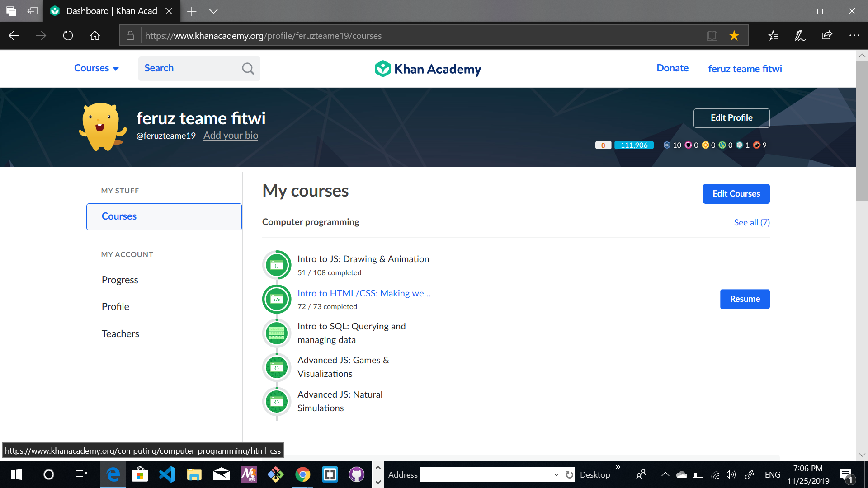Click the yellow avatar character
This screenshot has width=868, height=488.
click(x=103, y=127)
